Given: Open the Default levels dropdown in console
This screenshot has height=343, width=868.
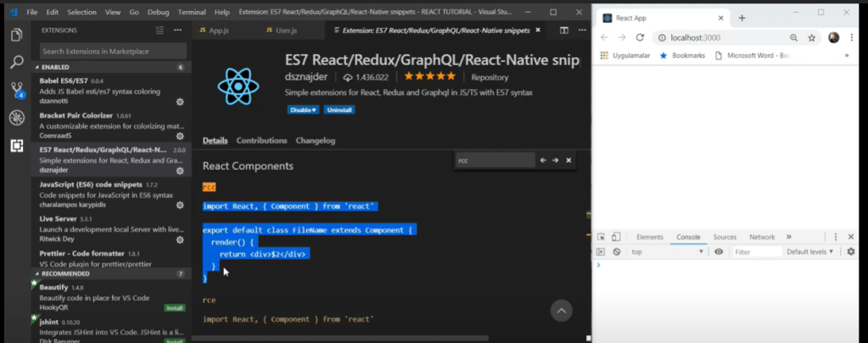Looking at the screenshot, I should (x=809, y=252).
